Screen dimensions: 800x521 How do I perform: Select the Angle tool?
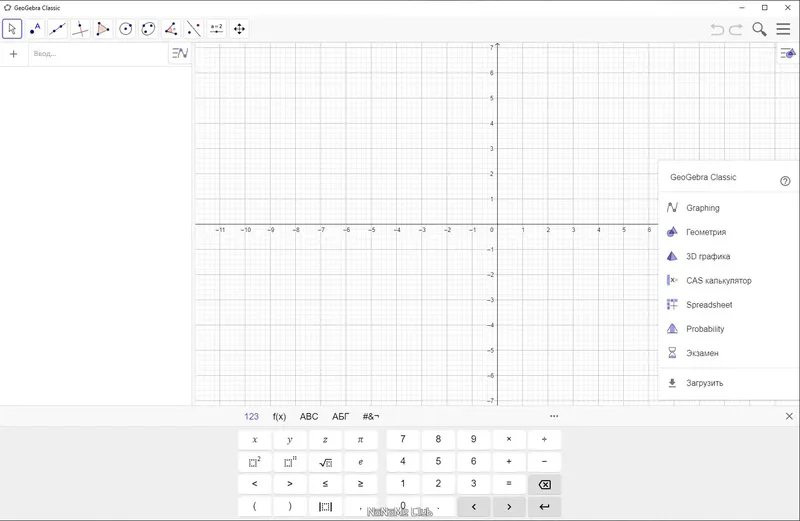pyautogui.click(x=171, y=29)
